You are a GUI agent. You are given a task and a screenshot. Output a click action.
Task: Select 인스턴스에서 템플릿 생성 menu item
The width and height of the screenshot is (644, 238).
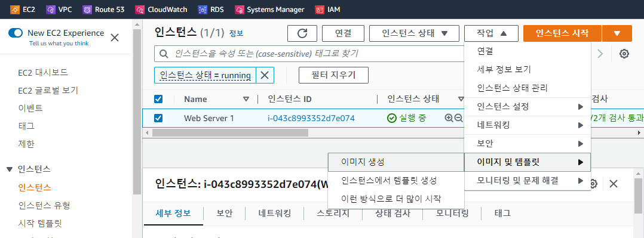[396, 180]
